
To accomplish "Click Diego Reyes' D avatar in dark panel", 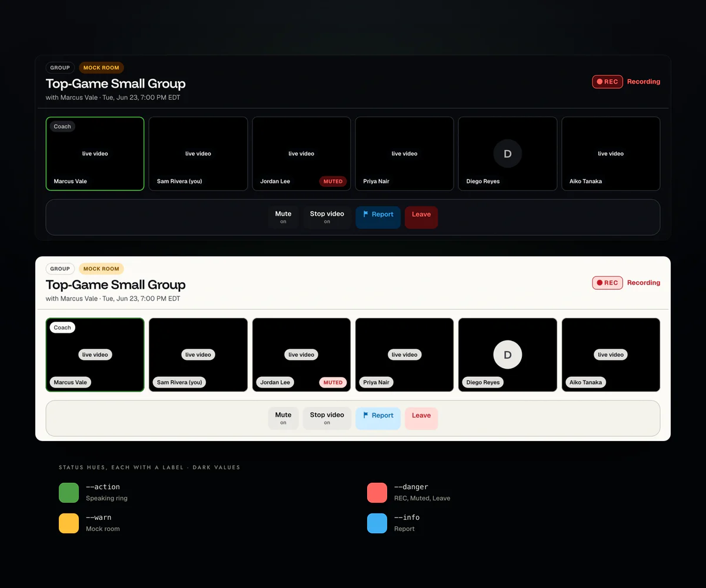I will click(x=508, y=153).
